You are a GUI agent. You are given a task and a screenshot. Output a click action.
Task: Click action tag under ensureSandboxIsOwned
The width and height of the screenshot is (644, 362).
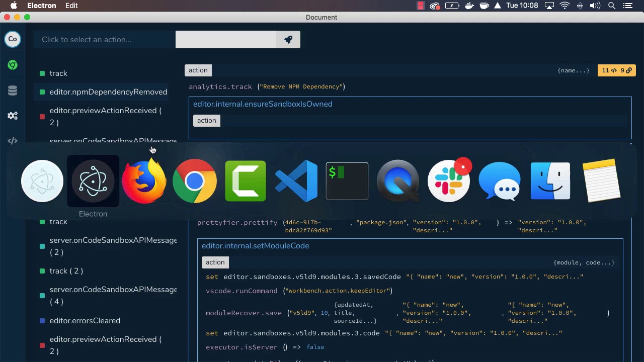coord(207,121)
